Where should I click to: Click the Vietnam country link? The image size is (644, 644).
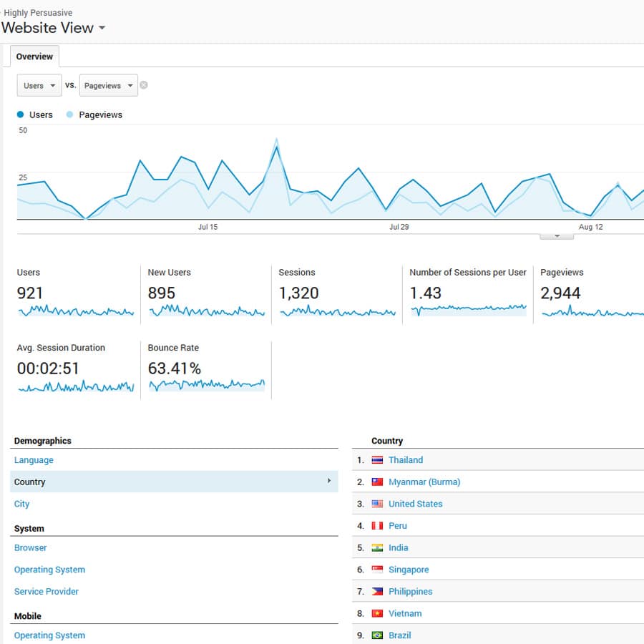(405, 613)
